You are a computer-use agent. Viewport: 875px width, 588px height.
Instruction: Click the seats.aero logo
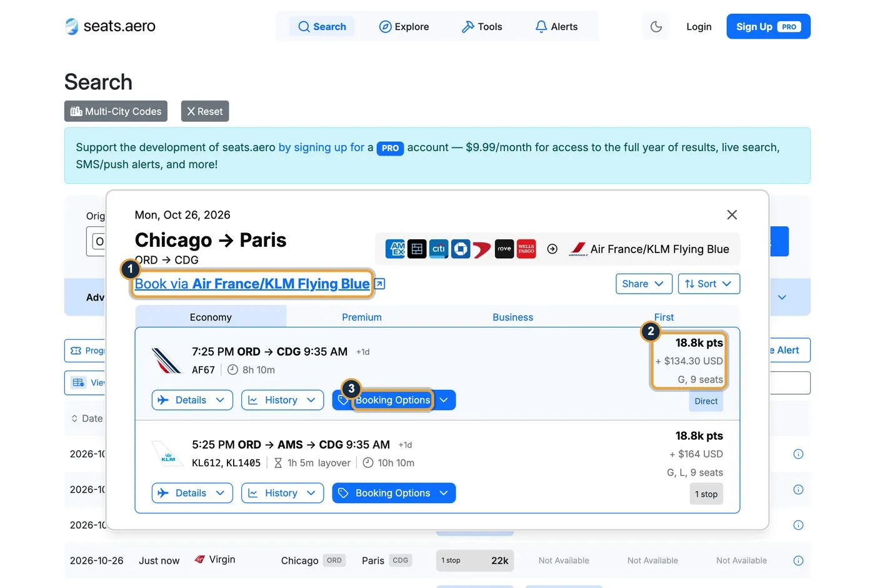(x=110, y=26)
